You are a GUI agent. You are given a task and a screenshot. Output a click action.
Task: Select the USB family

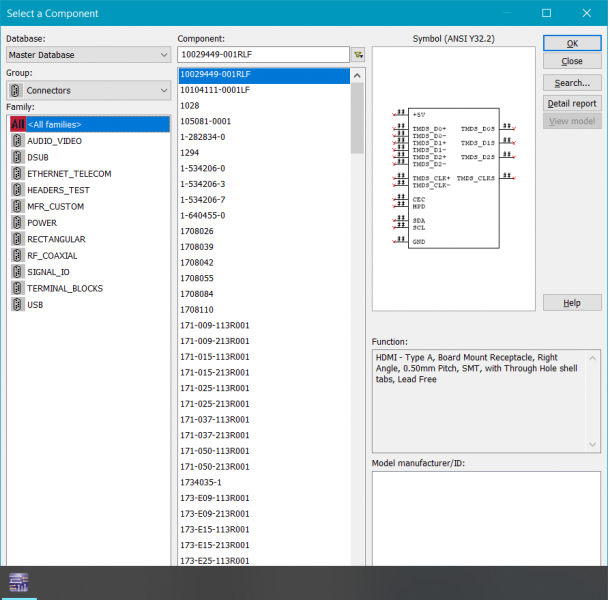point(35,304)
